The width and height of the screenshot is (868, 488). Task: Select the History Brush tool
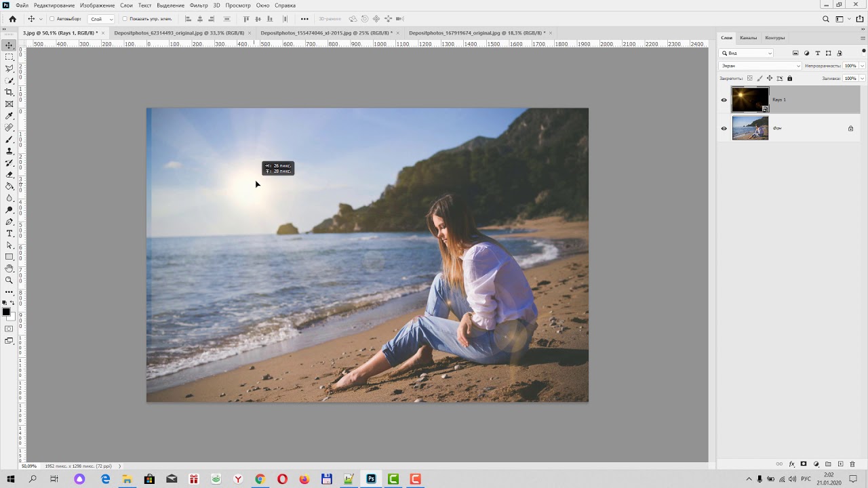point(9,163)
